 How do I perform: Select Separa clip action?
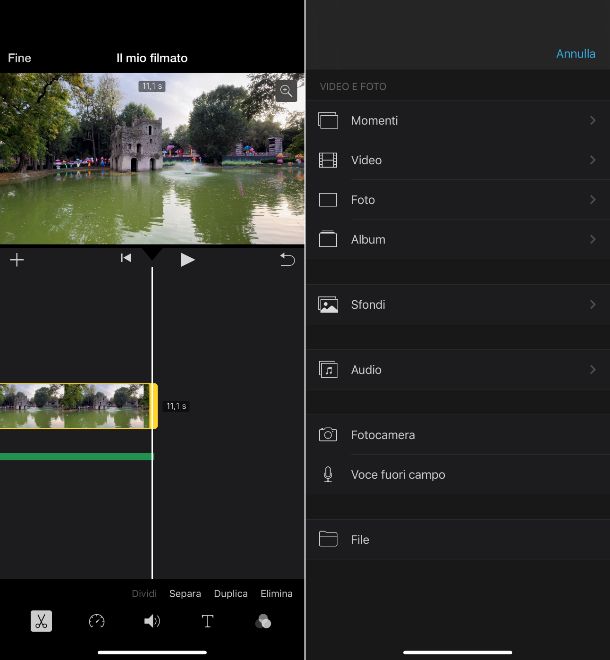click(x=185, y=594)
